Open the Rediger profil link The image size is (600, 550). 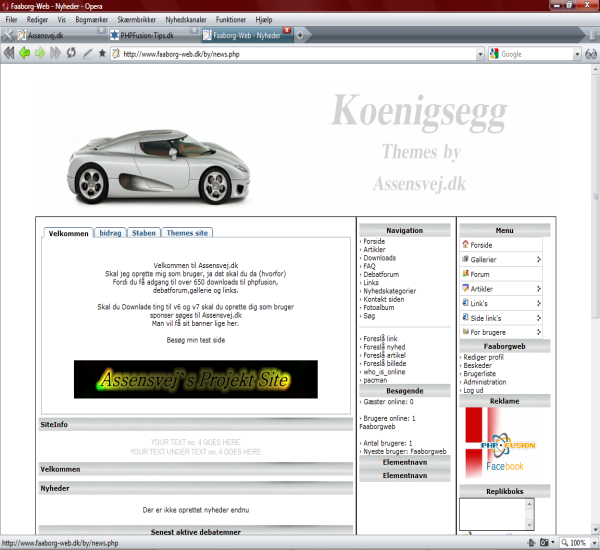tap(483, 357)
